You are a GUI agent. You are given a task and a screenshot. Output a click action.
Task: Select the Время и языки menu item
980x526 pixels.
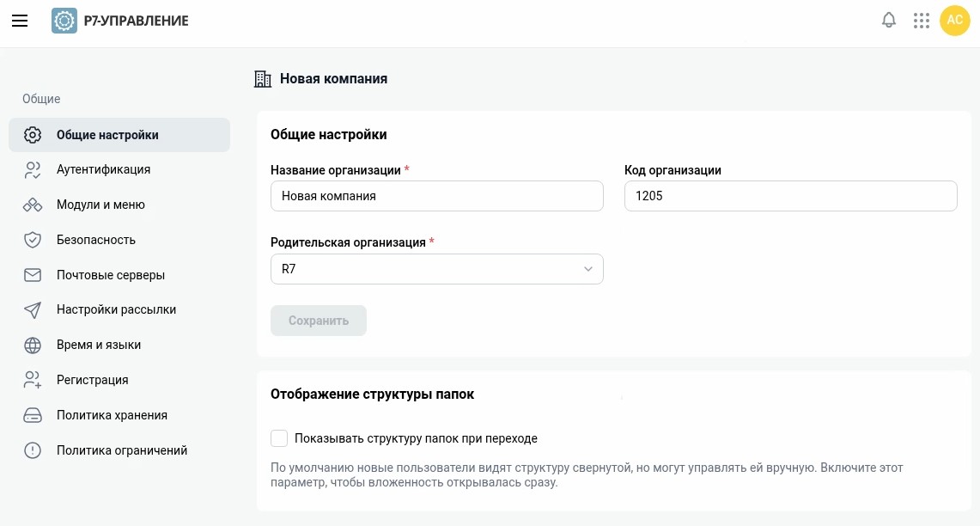click(119, 345)
